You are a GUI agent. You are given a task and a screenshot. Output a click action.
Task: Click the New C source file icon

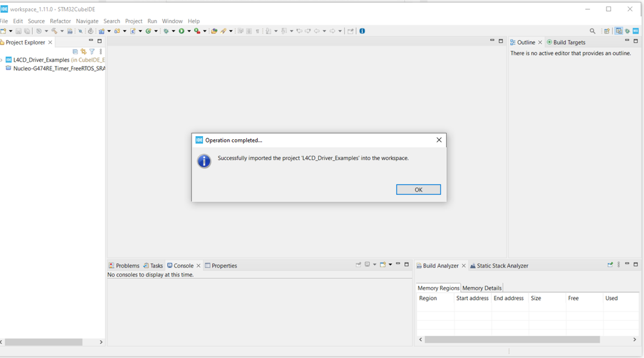pos(133,31)
